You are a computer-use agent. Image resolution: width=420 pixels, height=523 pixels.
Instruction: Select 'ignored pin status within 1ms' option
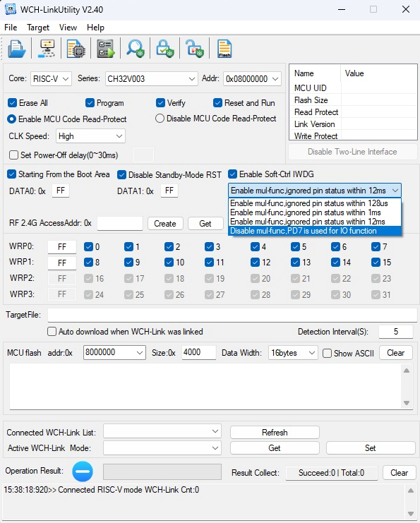315,212
